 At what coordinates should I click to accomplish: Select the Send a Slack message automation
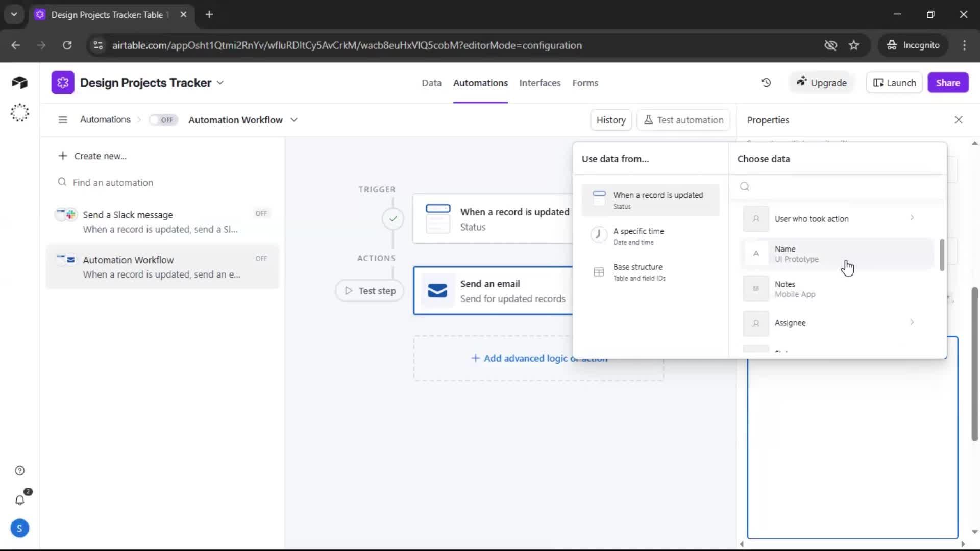pos(162,222)
